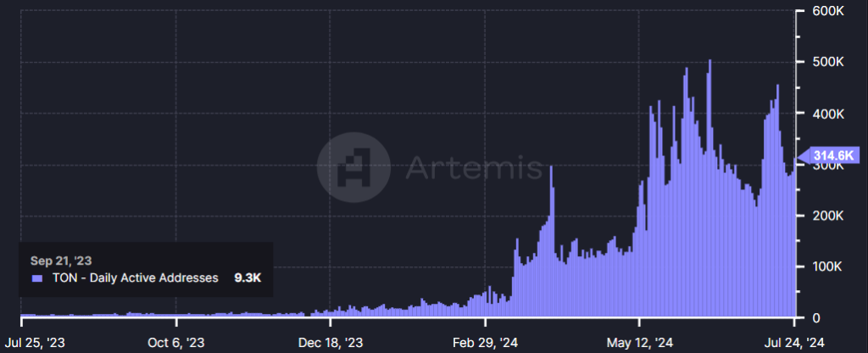Click the 600K y-axis label
Viewport: 868px width, 353px height.
coord(829,11)
